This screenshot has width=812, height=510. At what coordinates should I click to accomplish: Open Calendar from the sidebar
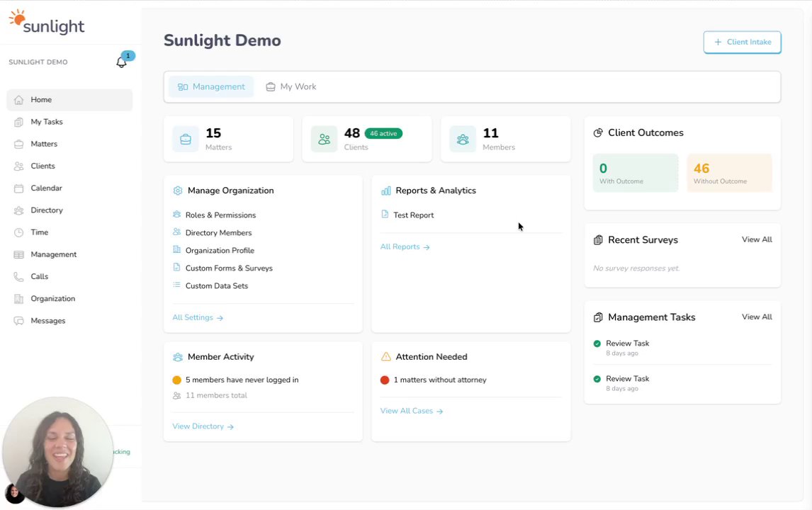click(46, 188)
